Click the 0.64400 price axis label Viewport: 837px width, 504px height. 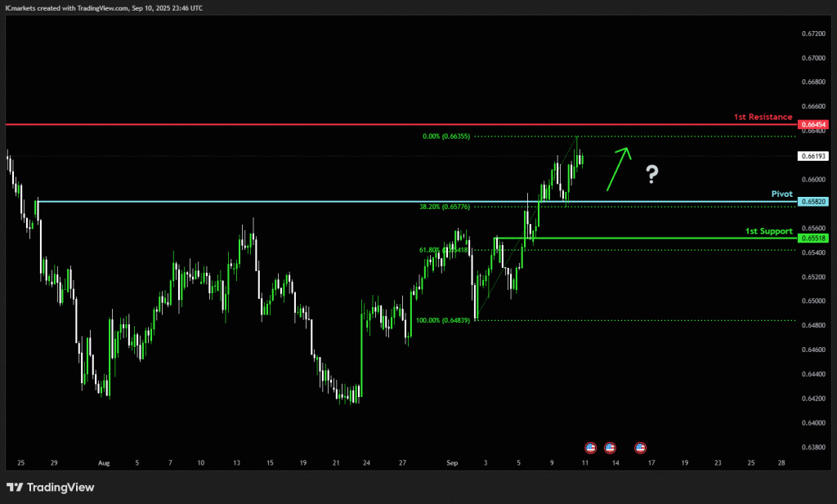[x=813, y=374]
